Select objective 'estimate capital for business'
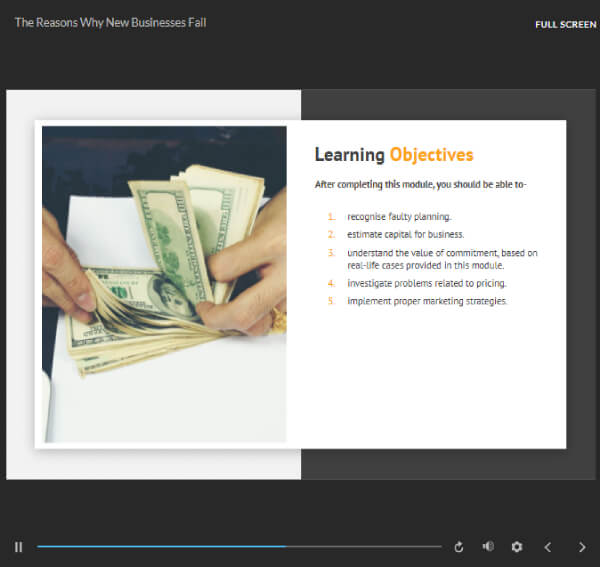Screen dimensions: 600x567 click(x=406, y=234)
